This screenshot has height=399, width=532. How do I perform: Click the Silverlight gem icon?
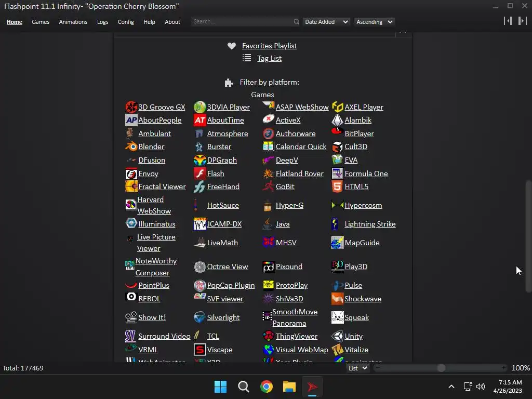pos(199,317)
